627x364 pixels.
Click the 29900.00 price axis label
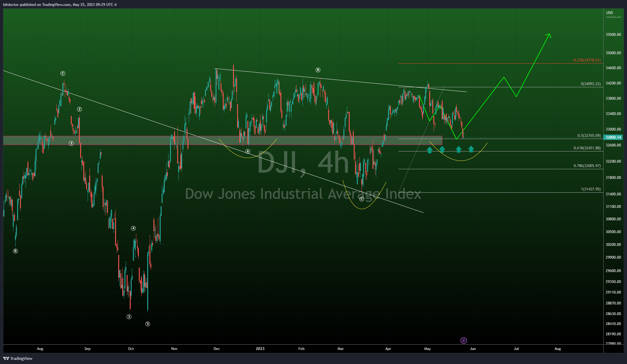click(x=613, y=257)
